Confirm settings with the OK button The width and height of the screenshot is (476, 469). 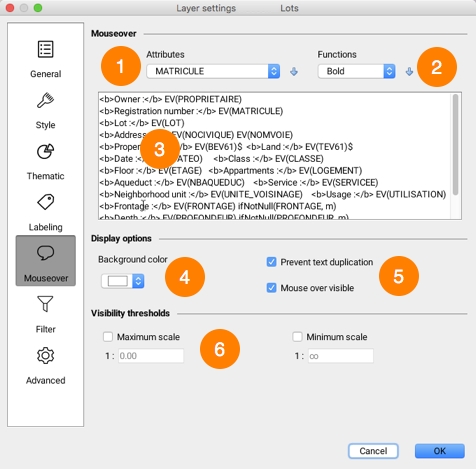(x=440, y=451)
